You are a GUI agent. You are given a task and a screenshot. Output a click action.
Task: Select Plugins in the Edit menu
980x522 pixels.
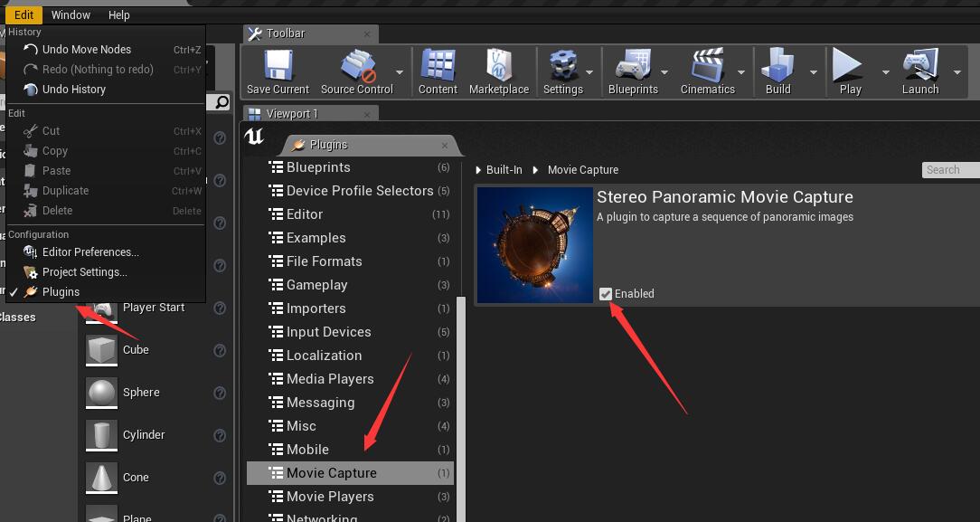pos(105,292)
